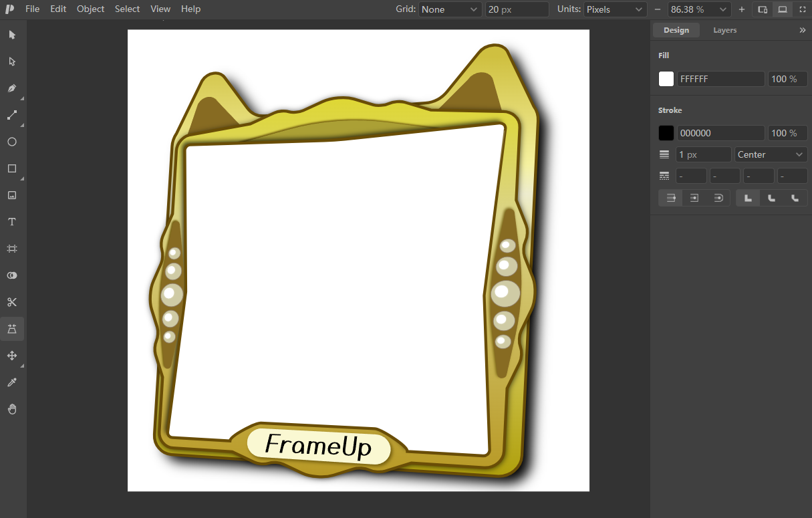The height and width of the screenshot is (518, 812).
Task: Select the Scissors tool
Action: click(x=12, y=302)
